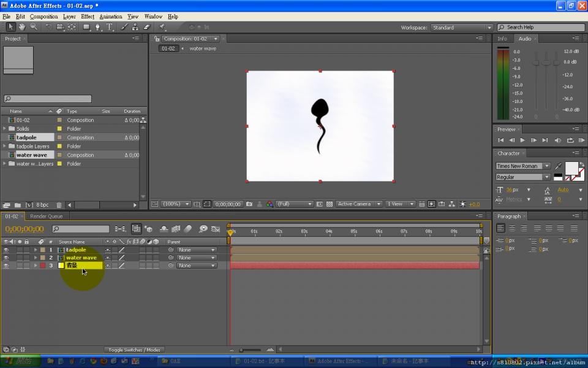Select the Zoom magnifier tool

34,27
